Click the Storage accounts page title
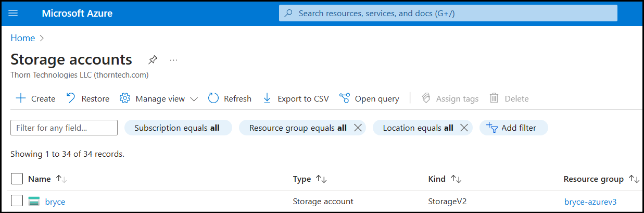 (71, 59)
